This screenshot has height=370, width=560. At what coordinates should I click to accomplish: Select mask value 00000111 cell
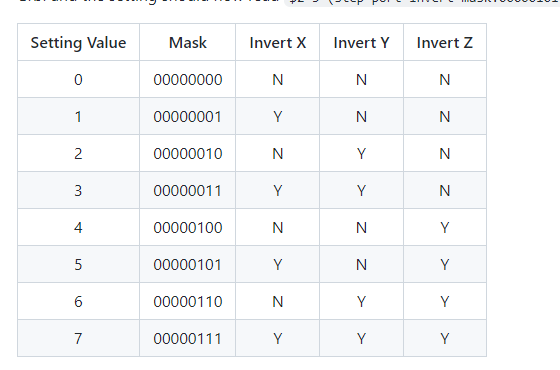[x=188, y=338]
